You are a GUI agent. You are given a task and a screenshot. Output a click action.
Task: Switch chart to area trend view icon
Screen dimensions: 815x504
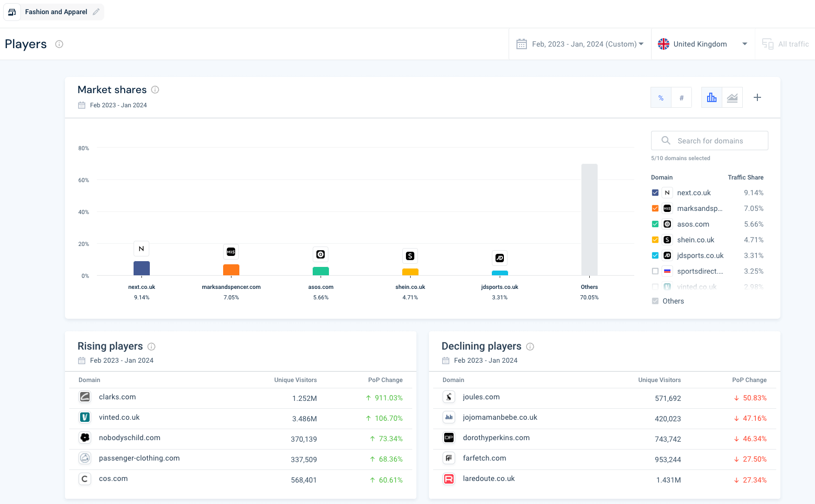pos(732,98)
